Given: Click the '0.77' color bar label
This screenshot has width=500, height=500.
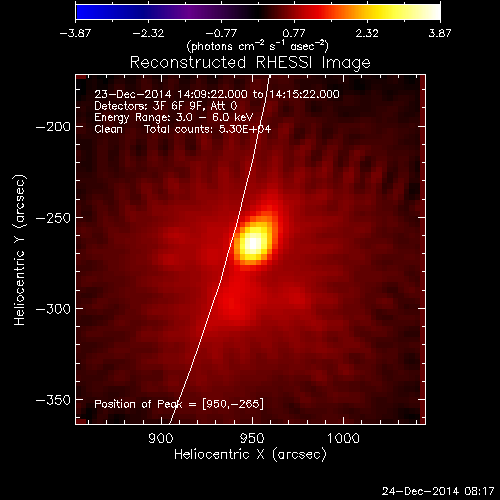Looking at the screenshot, I should [x=294, y=33].
